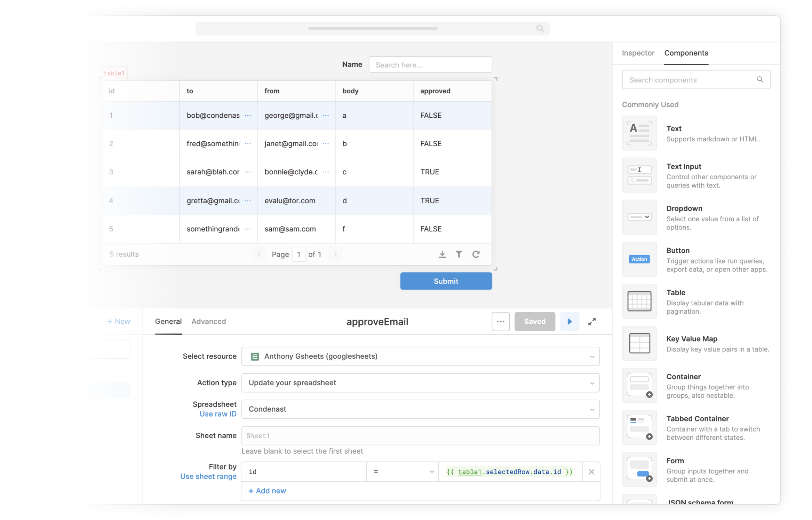Open the filter operator equals dropdown
The image size is (812, 520).
coord(403,472)
